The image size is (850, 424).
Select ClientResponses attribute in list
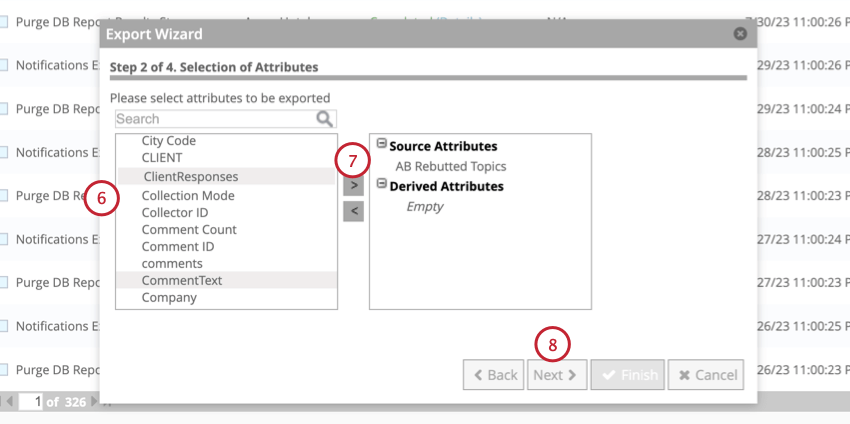191,176
